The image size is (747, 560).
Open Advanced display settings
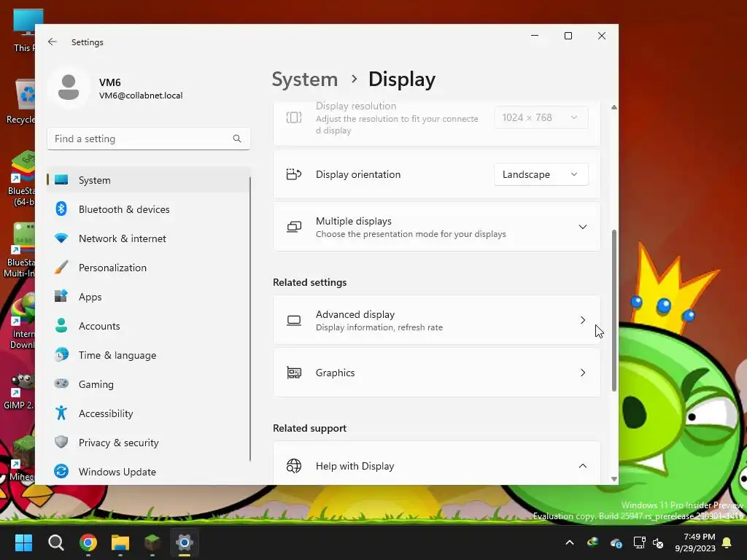436,321
